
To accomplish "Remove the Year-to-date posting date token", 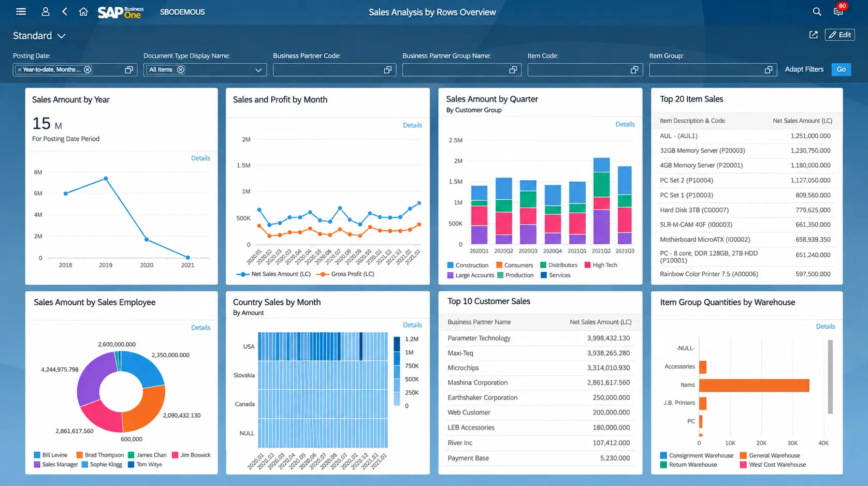I will (x=88, y=69).
